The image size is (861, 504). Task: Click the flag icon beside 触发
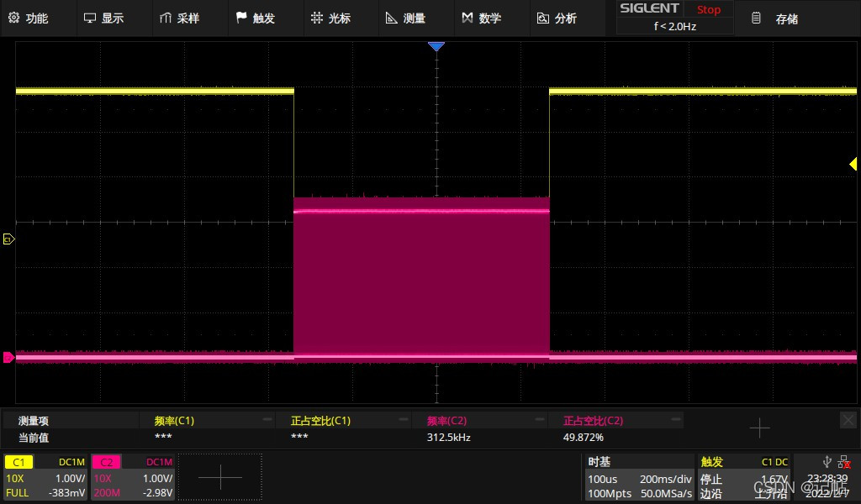coord(241,18)
